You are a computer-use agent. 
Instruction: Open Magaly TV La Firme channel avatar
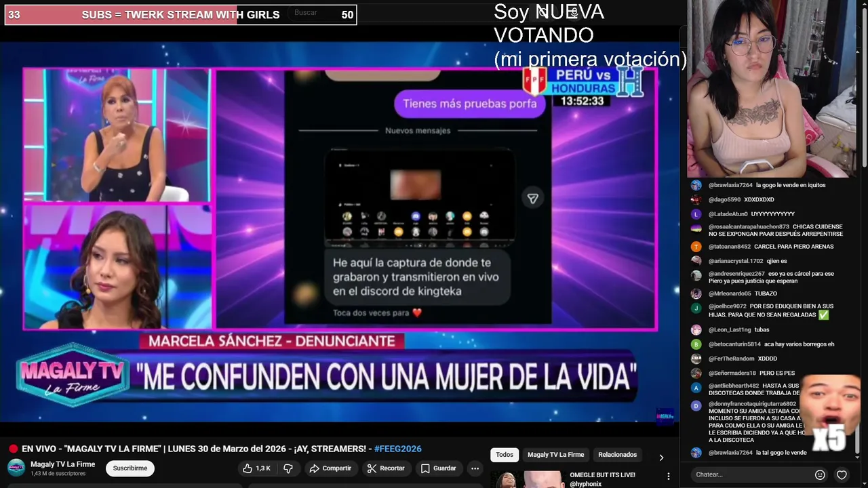(16, 468)
